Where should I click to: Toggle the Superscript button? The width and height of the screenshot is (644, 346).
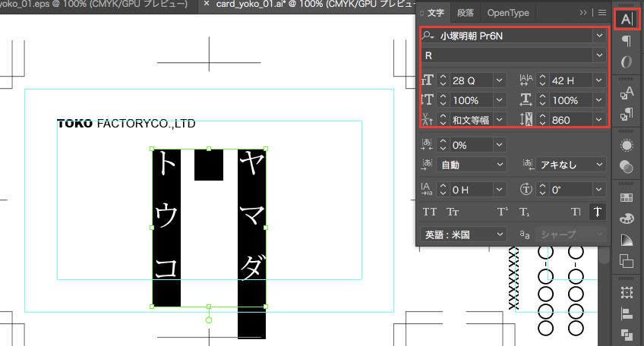click(x=502, y=212)
